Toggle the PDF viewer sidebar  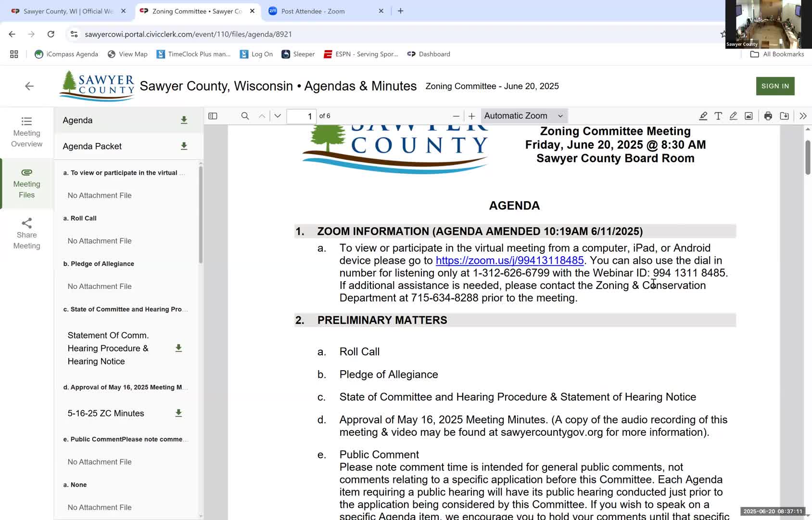(x=213, y=116)
